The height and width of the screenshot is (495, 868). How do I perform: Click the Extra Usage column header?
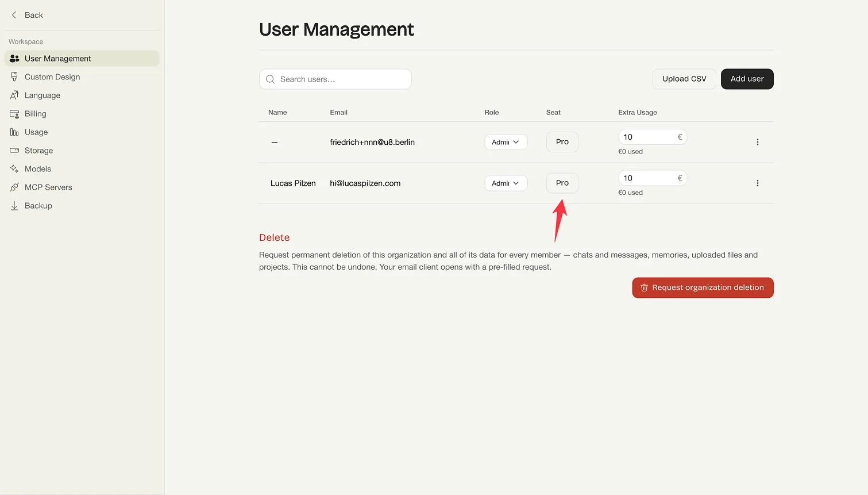[x=638, y=112]
